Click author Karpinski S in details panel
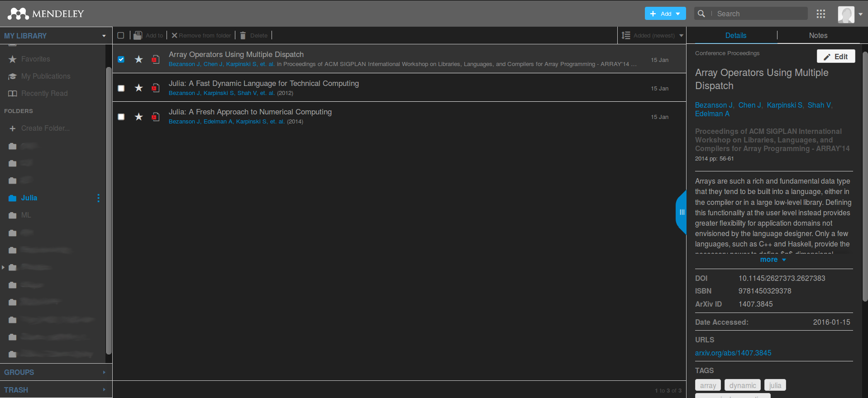868x398 pixels. [x=785, y=105]
